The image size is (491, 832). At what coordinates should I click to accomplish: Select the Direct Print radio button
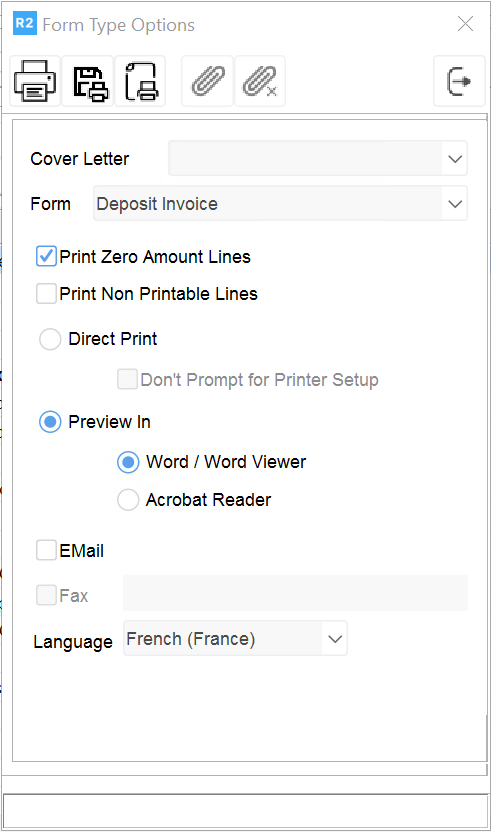pyautogui.click(x=50, y=339)
